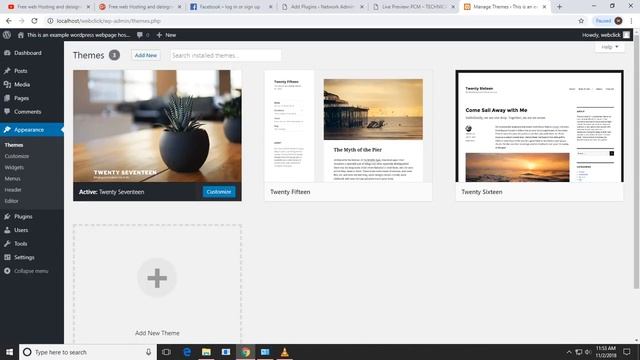640x360 pixels.
Task: Switch to the first Free web hosting tab
Action: click(49, 7)
